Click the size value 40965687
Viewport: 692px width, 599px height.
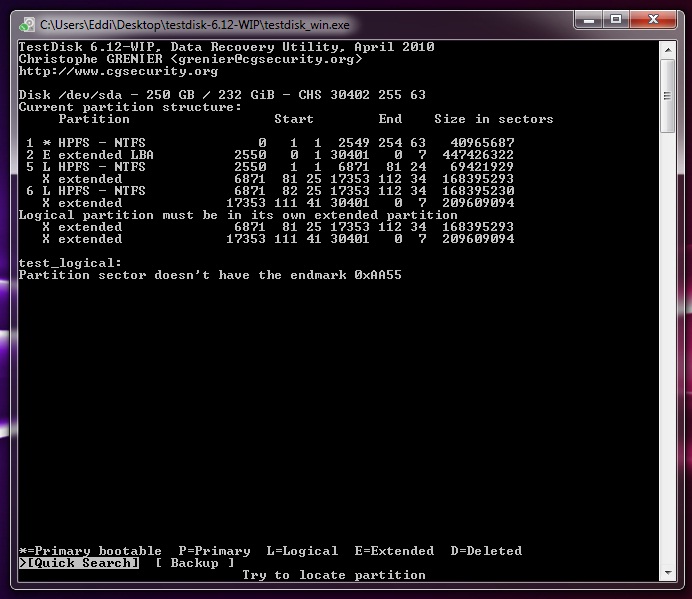coord(482,143)
